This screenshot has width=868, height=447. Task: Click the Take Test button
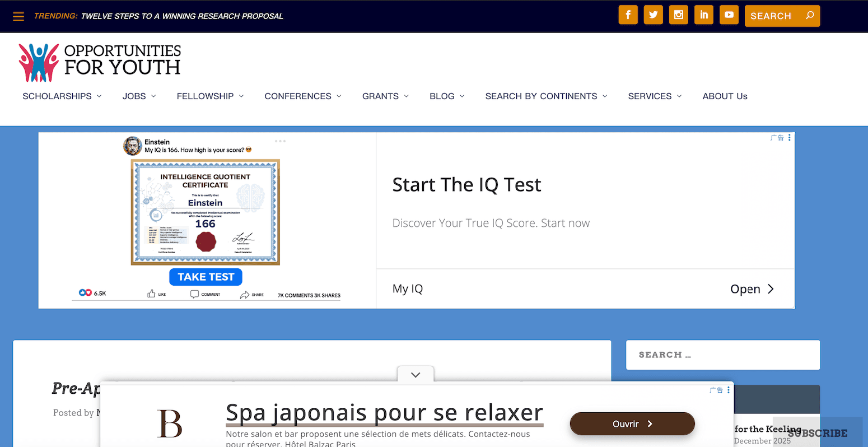pyautogui.click(x=206, y=277)
